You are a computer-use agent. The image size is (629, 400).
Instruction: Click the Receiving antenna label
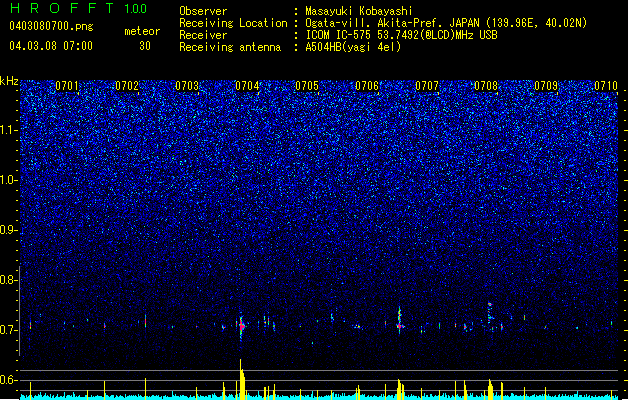coord(230,47)
